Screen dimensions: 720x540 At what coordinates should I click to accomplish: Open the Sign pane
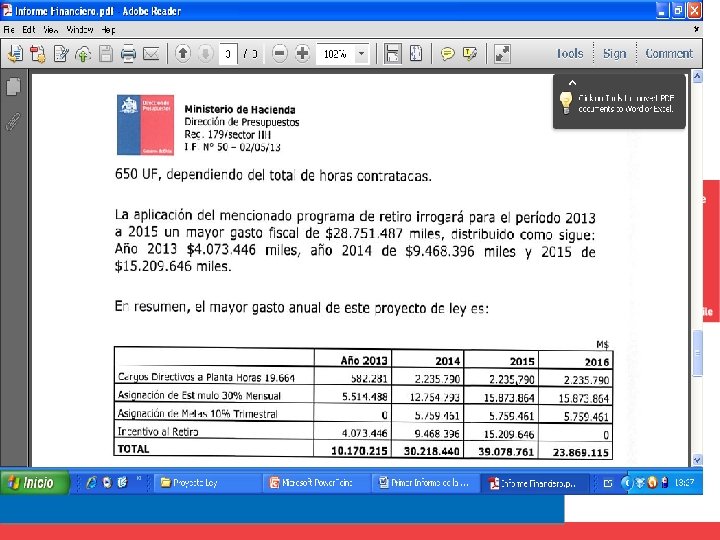614,54
